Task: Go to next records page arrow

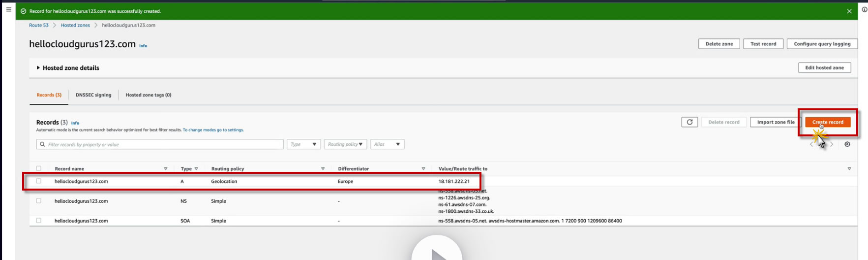Action: pos(832,144)
